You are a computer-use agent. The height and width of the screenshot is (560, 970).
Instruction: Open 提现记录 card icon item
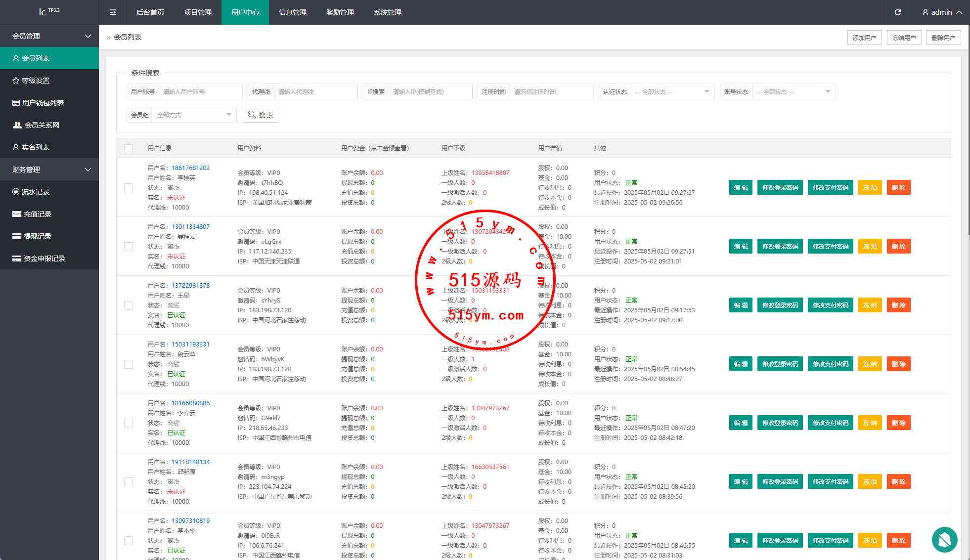point(37,236)
